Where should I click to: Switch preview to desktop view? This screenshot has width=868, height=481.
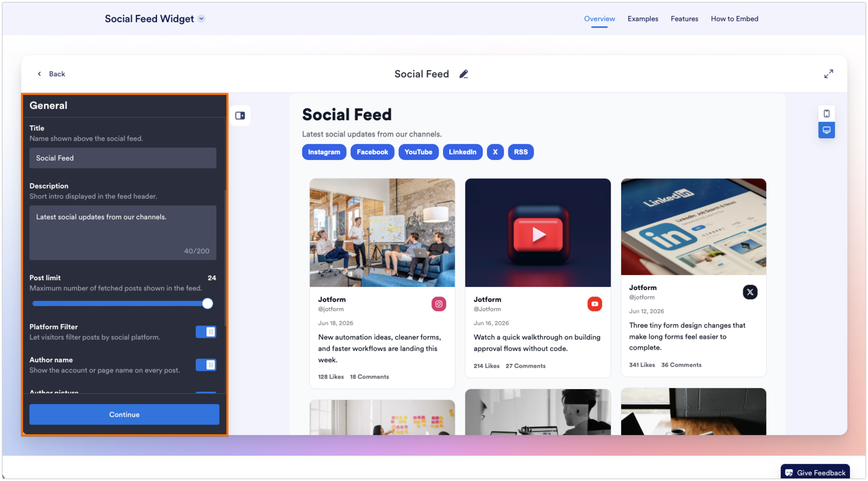(826, 130)
